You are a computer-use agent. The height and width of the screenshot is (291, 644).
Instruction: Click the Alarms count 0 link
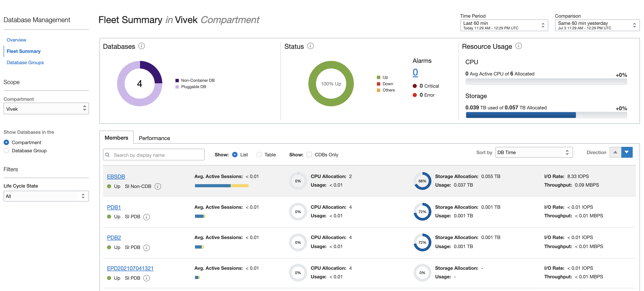415,72
